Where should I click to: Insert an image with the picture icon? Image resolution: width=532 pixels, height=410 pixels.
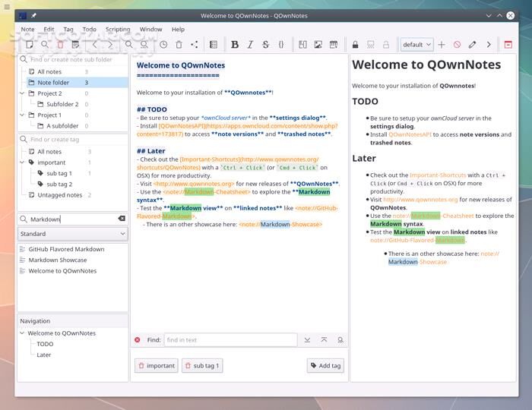point(318,44)
